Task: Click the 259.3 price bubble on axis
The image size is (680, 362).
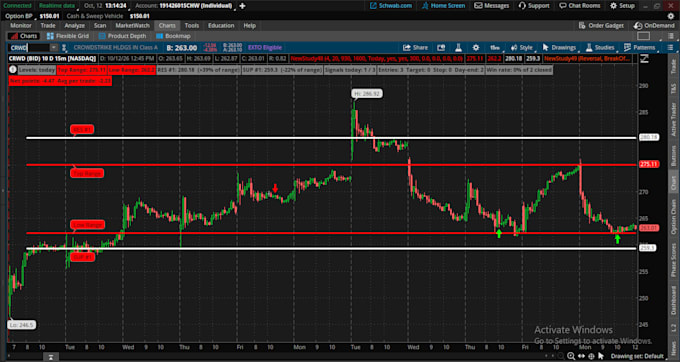Action: coord(647,248)
